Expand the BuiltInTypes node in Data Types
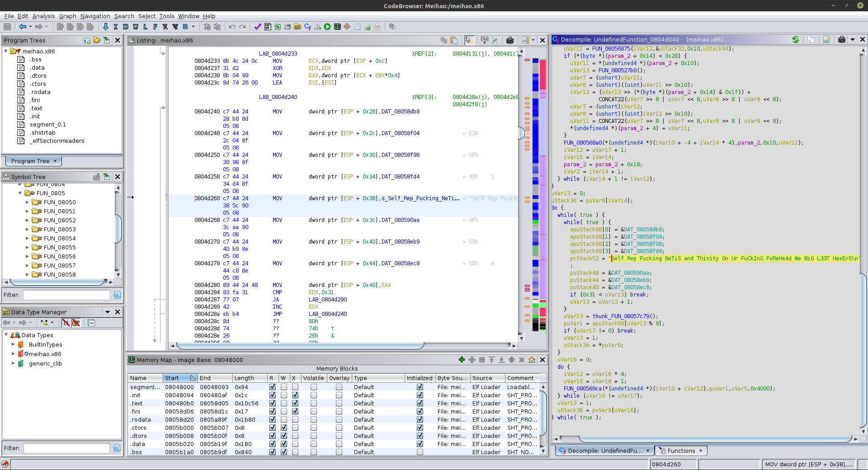868x470 pixels. (x=13, y=344)
